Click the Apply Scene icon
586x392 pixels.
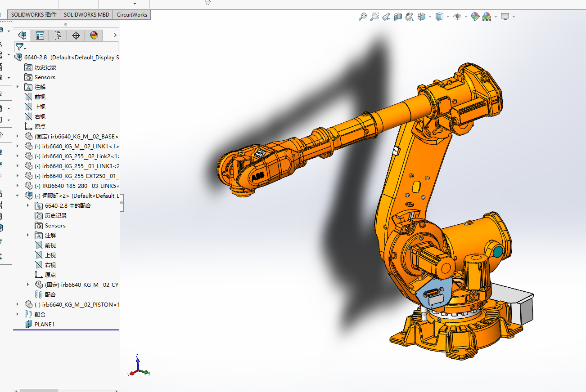(x=487, y=17)
